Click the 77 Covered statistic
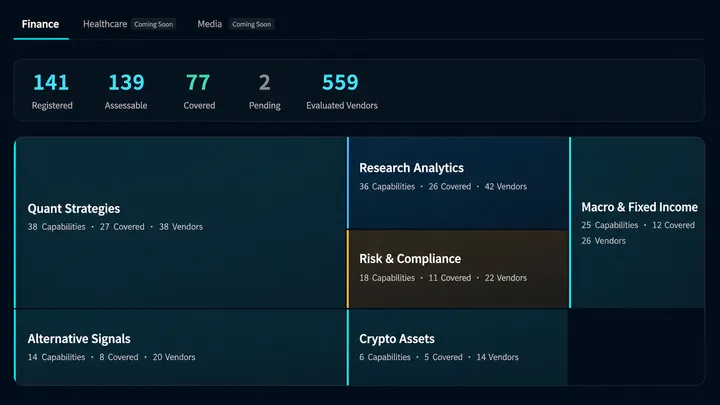Image resolution: width=720 pixels, height=405 pixels. point(199,91)
